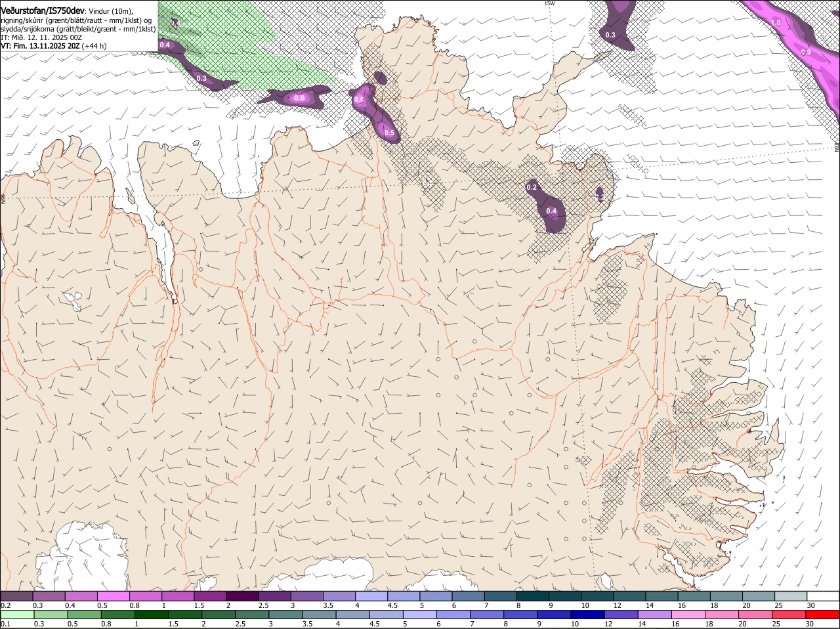
Task: Select the dark teal swatch starting at 8, upper legend
Action: click(x=533, y=596)
